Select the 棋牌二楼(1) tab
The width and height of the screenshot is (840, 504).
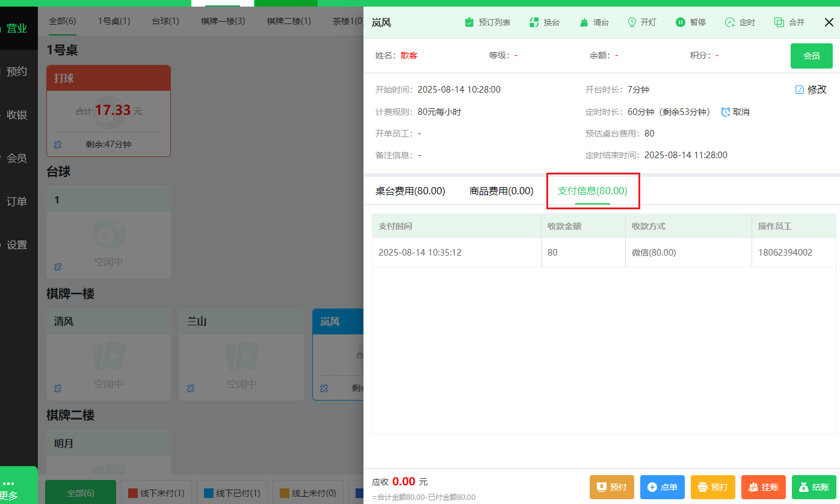[288, 20]
